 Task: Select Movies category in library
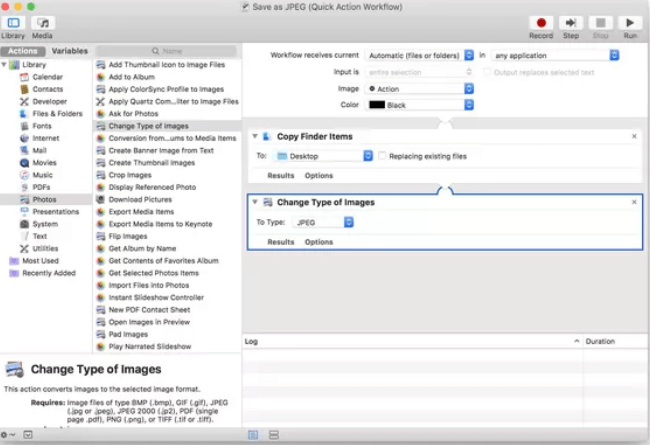44,163
